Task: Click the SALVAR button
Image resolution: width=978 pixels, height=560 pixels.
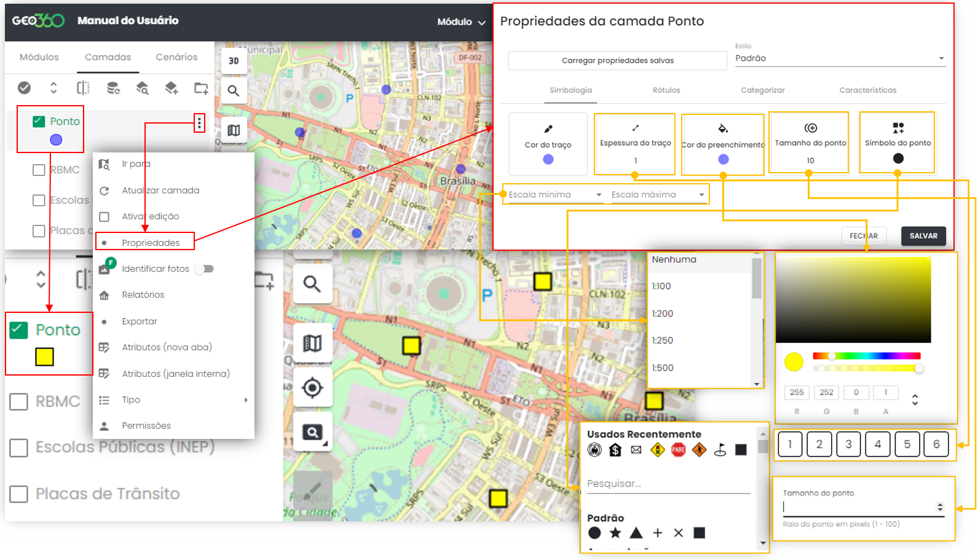Action: [x=923, y=236]
